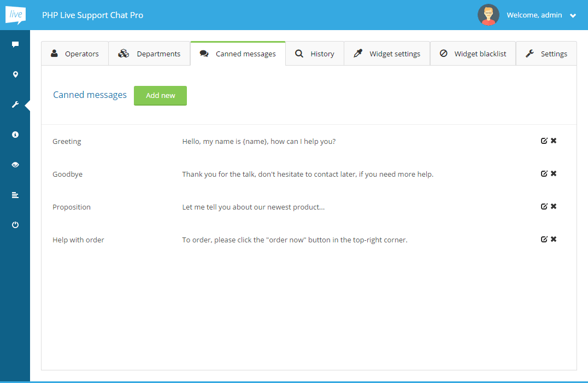588x383 pixels.
Task: Delete the Greeting canned message
Action: click(554, 141)
